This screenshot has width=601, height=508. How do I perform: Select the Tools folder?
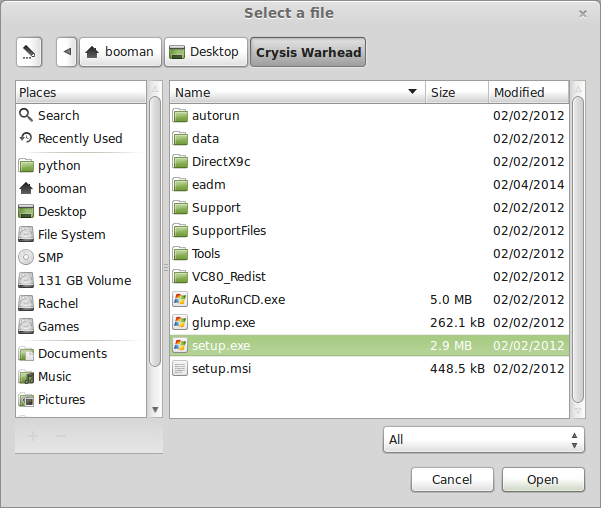pyautogui.click(x=369, y=253)
